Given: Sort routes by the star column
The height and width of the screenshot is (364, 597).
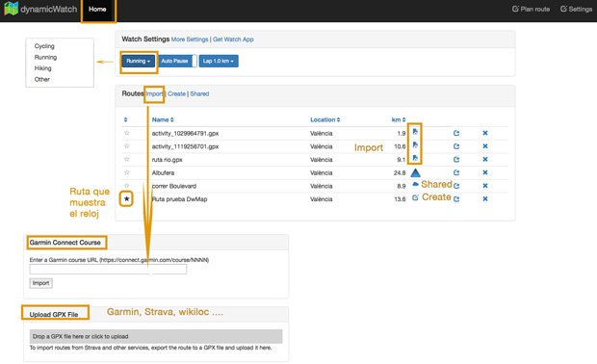Looking at the screenshot, I should (125, 120).
